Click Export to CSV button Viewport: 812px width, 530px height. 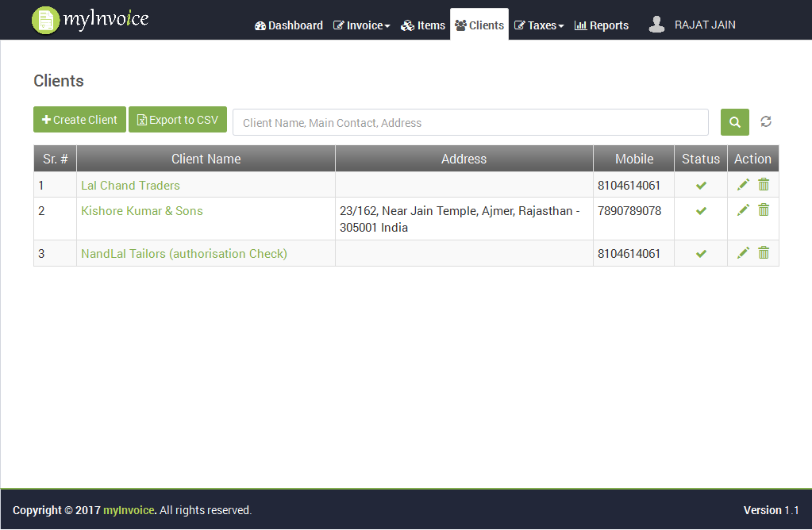pos(178,120)
